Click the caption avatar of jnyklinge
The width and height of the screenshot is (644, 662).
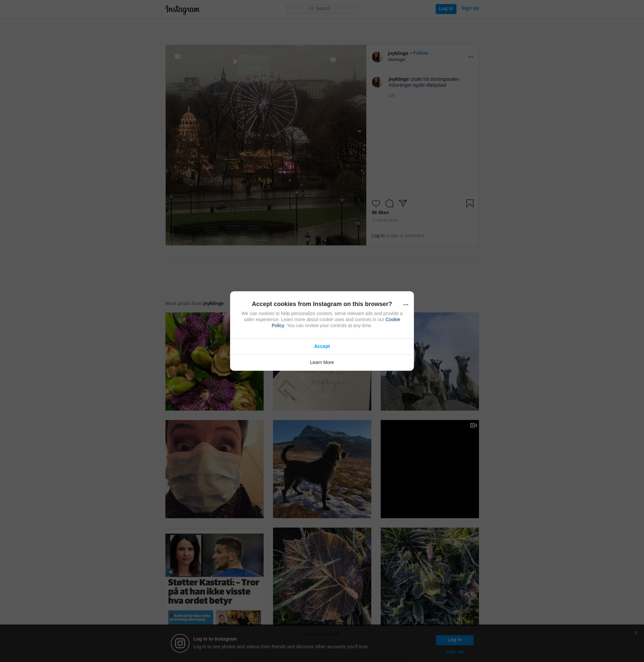377,82
